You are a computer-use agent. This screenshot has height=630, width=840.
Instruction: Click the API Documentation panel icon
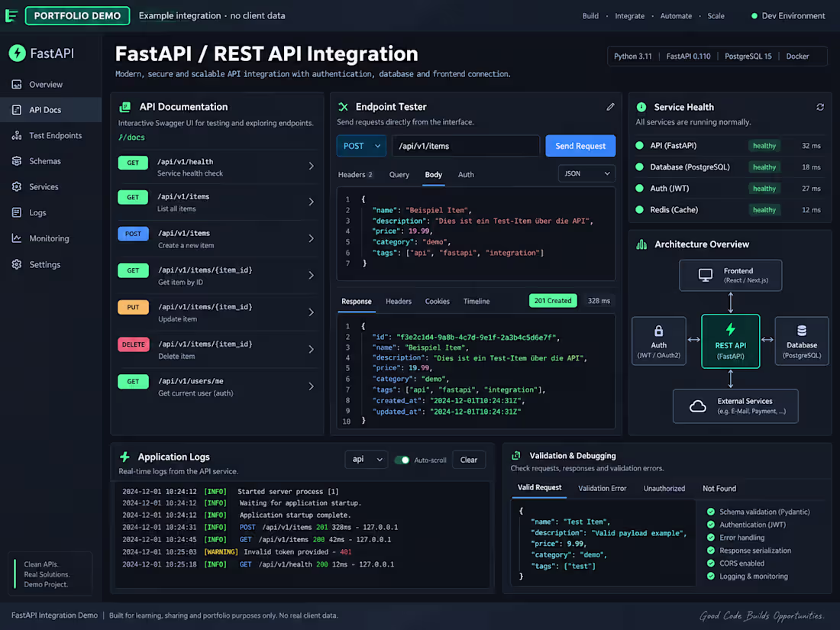(x=124, y=107)
